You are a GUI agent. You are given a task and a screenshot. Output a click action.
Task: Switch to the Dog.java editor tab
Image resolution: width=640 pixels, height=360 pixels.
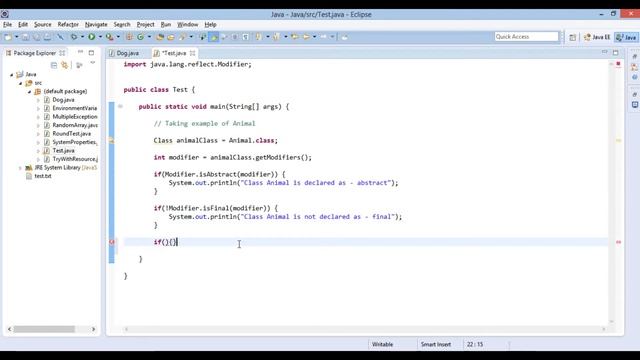click(x=124, y=53)
